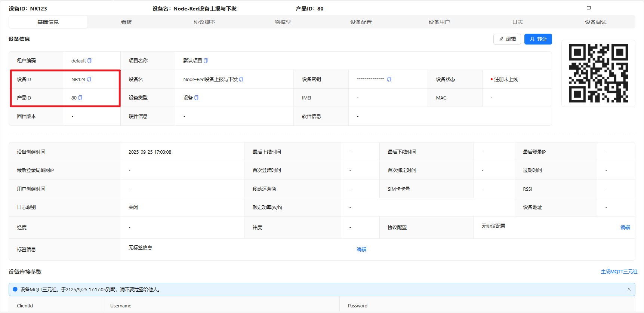Open the 协议脚本 tab

pos(204,22)
